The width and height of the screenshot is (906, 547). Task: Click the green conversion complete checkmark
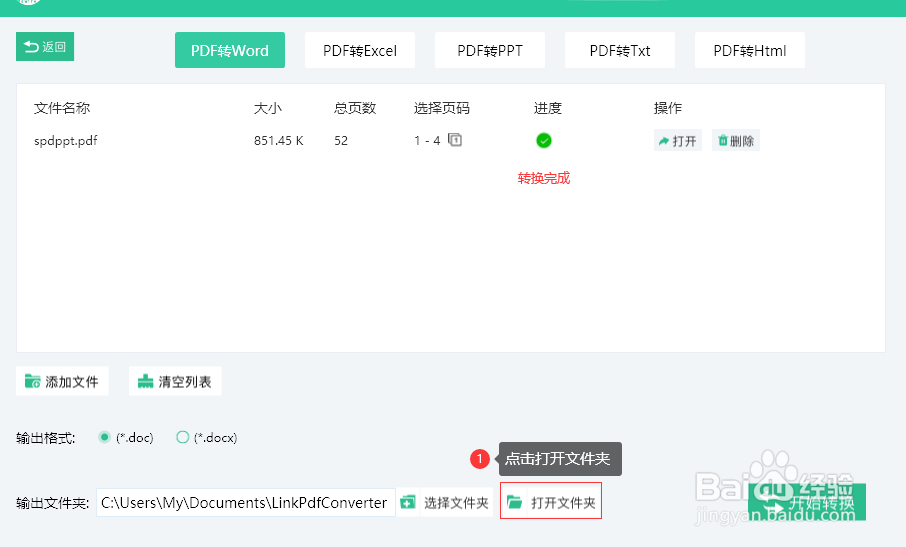click(x=544, y=140)
